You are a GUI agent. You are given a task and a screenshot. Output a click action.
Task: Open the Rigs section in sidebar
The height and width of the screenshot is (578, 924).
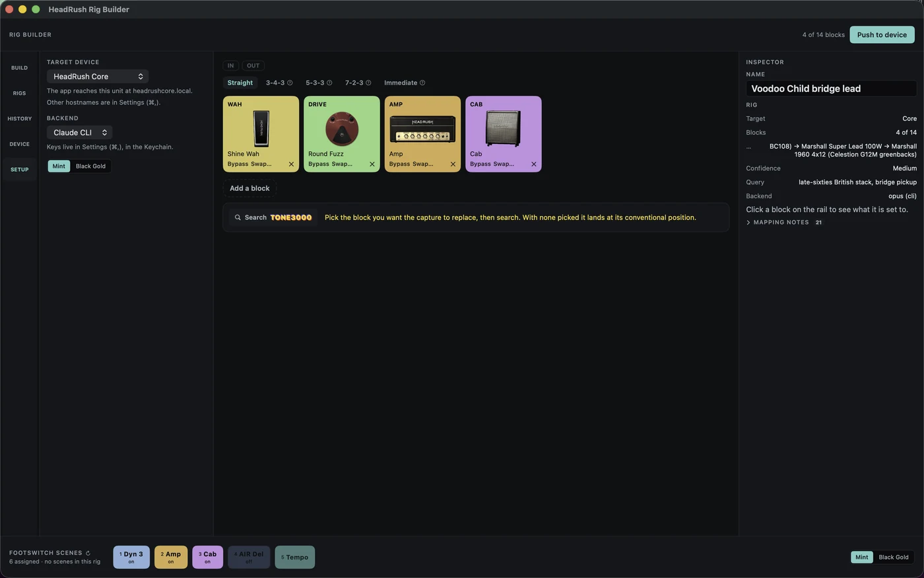point(19,93)
